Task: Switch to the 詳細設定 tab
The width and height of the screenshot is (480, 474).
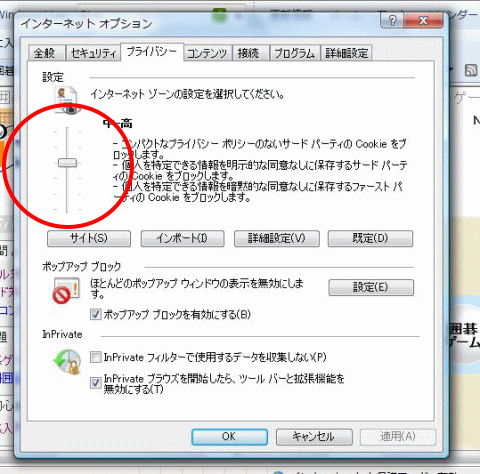Action: (x=346, y=53)
